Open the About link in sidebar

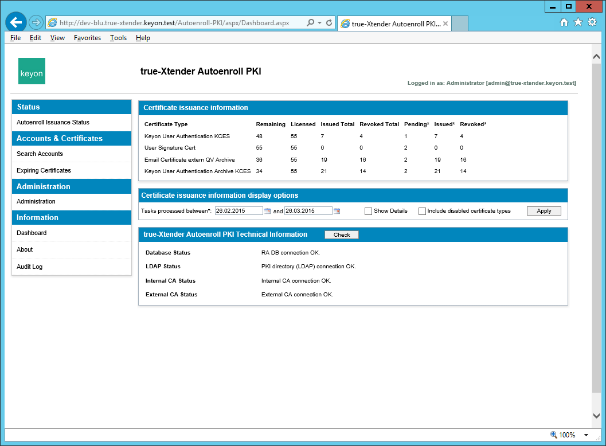coord(25,249)
